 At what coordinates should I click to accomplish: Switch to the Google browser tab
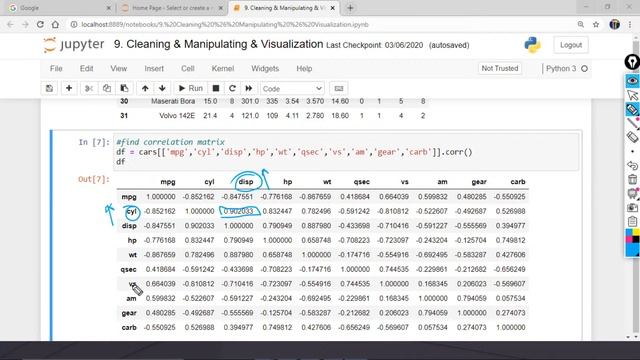tap(60, 8)
